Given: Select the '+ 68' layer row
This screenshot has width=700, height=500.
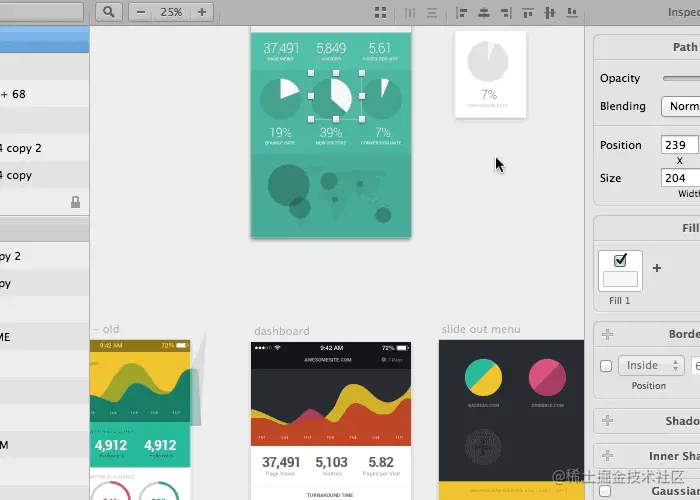Looking at the screenshot, I should [45, 94].
